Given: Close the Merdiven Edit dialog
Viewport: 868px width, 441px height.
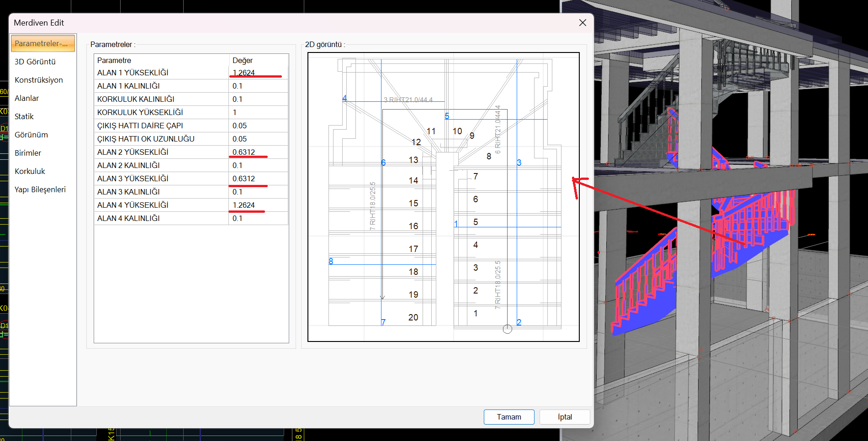Looking at the screenshot, I should [x=582, y=23].
